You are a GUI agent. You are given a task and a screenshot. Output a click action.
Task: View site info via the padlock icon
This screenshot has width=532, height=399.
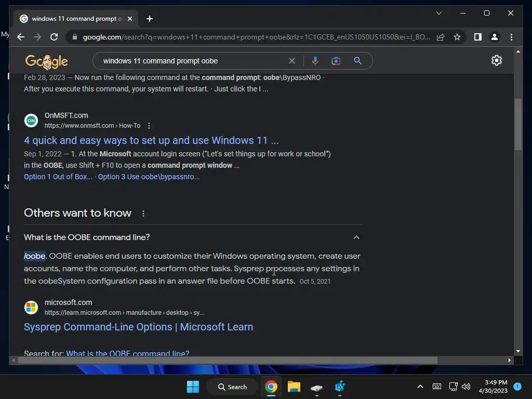click(75, 37)
